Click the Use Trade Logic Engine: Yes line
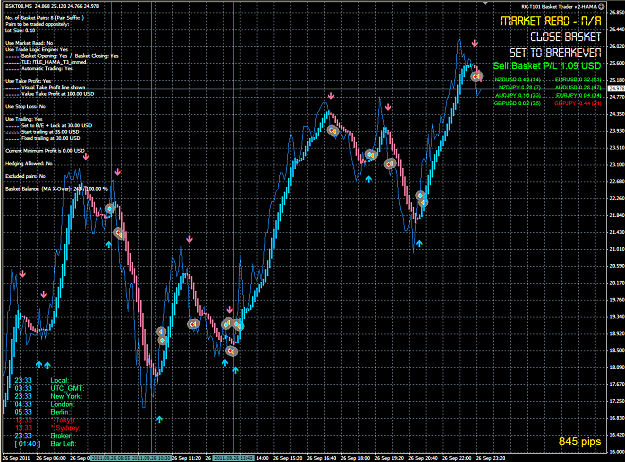 coord(36,49)
